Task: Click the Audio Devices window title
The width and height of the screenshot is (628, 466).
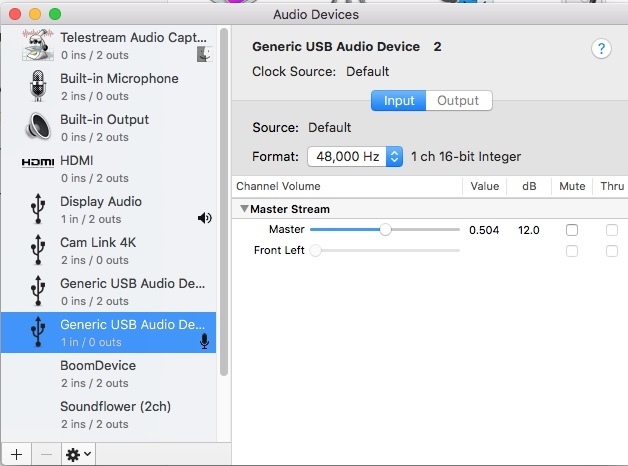Action: coord(316,15)
